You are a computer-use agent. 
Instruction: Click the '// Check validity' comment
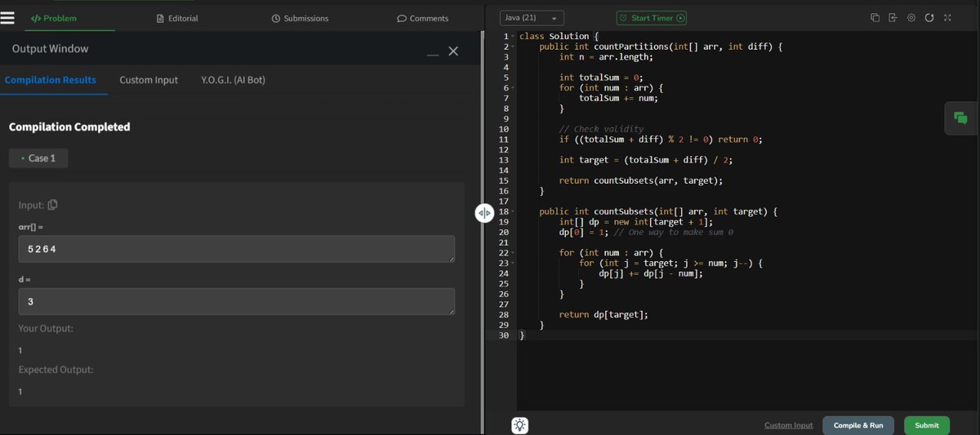pos(601,129)
